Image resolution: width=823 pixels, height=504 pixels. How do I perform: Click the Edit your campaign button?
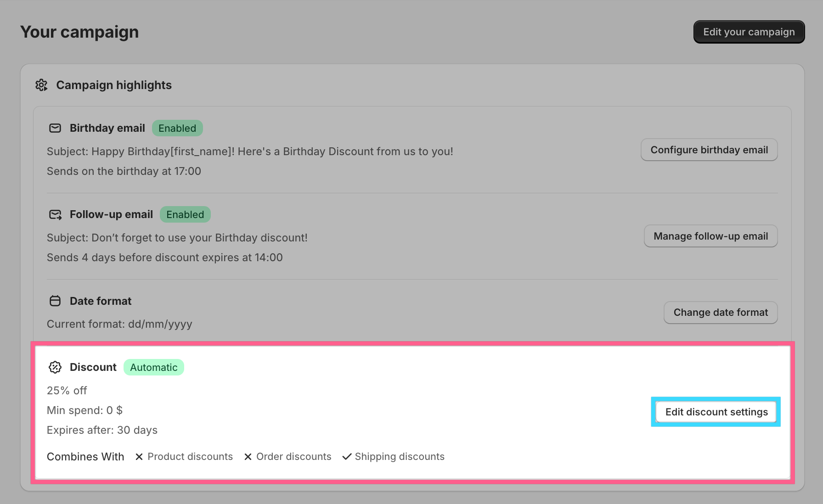click(x=749, y=32)
